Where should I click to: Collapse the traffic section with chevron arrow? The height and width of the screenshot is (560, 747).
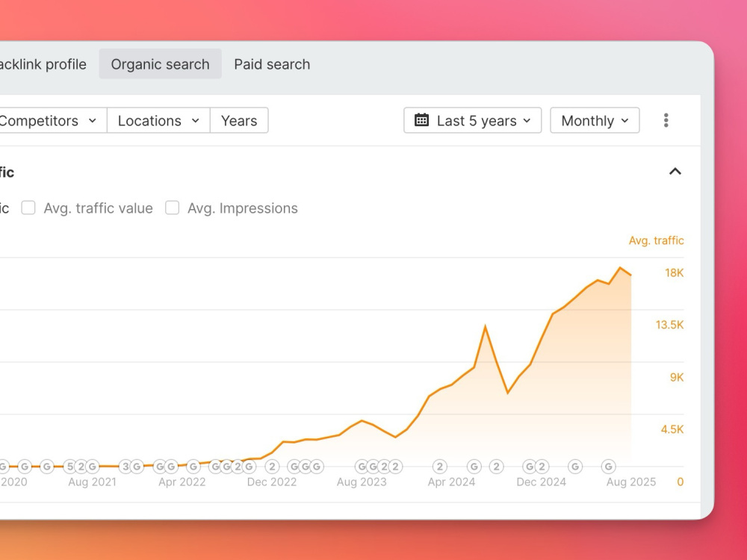click(675, 172)
